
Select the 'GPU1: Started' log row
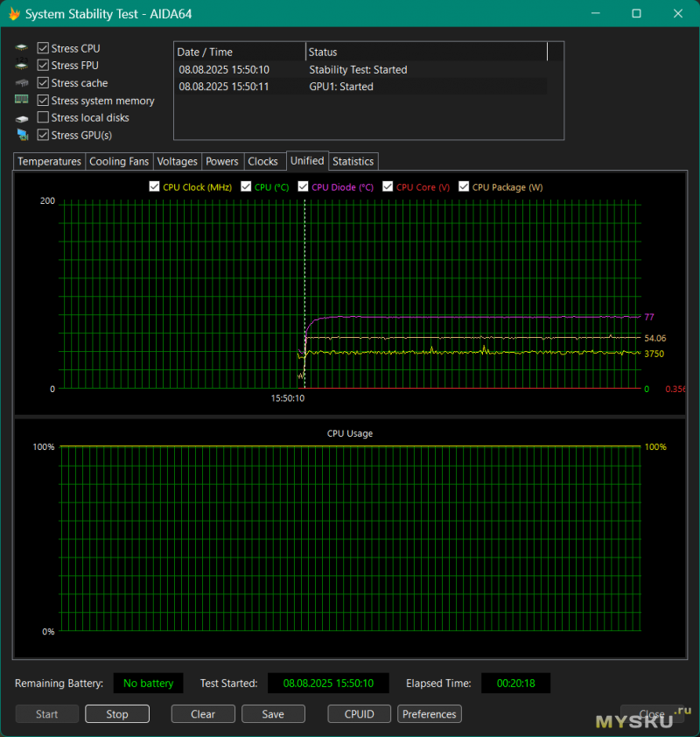(x=360, y=87)
